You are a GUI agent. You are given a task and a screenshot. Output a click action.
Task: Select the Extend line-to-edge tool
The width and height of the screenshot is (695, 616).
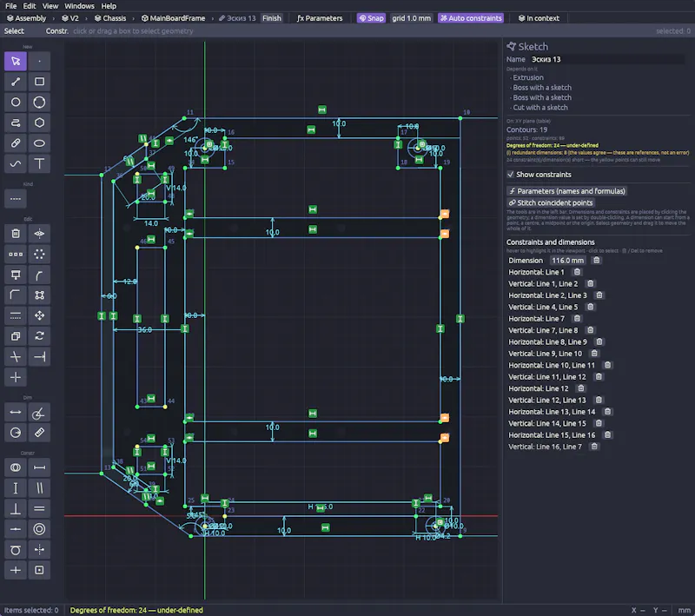(39, 357)
